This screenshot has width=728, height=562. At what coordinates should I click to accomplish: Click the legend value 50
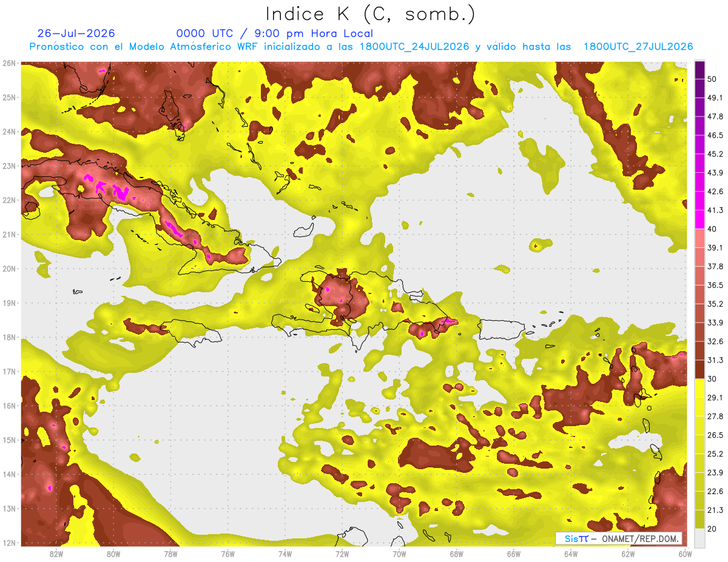(712, 79)
